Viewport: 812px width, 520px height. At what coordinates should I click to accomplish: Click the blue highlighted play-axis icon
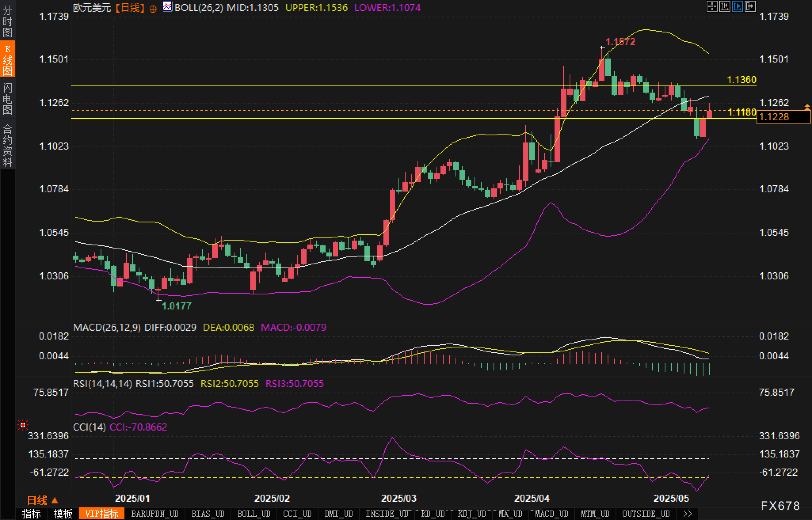[x=737, y=6]
